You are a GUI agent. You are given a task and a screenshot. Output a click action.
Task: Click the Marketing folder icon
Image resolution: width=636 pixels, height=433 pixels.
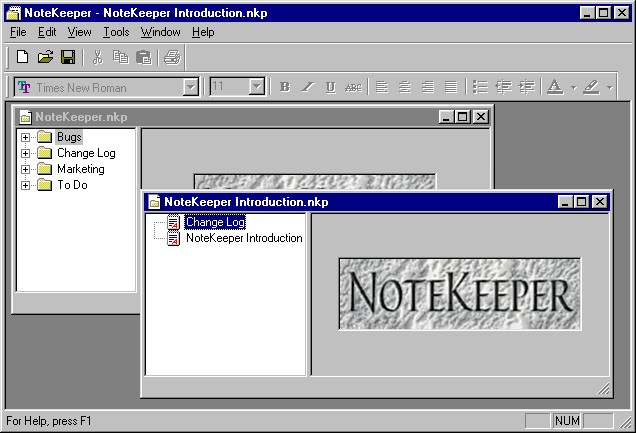click(44, 169)
